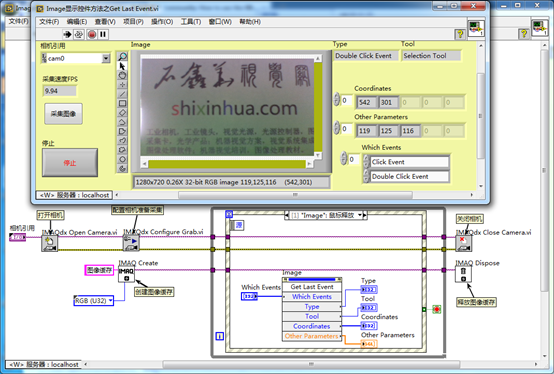Select the Zoom magnifier tool in the image palette
This screenshot has width=554, height=374.
[x=122, y=57]
